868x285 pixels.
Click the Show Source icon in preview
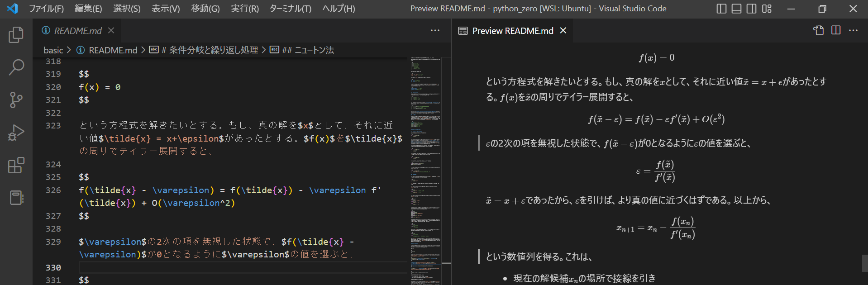coord(818,30)
